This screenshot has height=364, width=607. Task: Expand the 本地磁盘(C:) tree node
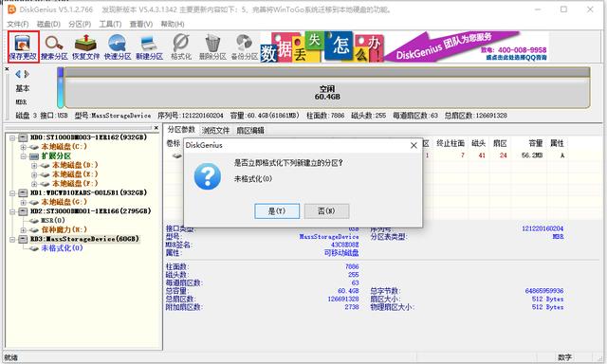[23, 147]
